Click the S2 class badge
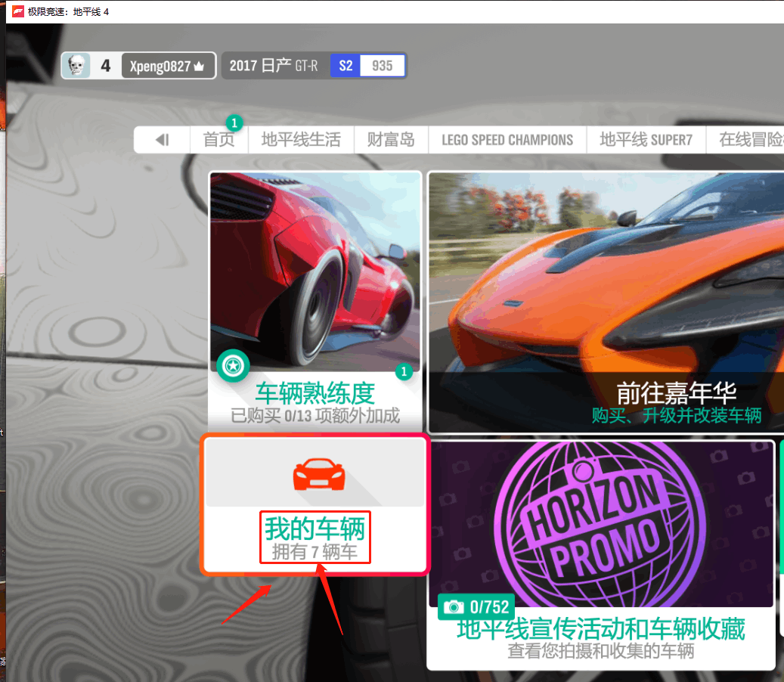Screen dimensions: 784x682 pyautogui.click(x=346, y=66)
